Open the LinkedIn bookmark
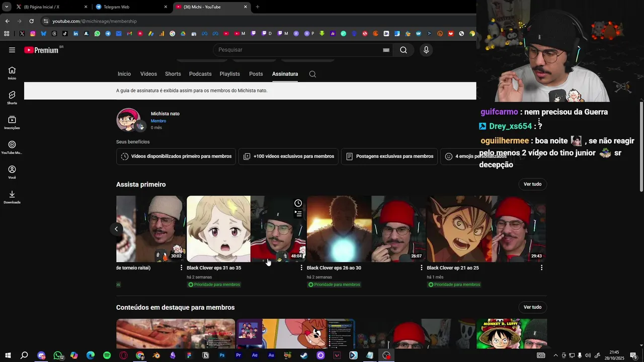The width and height of the screenshot is (644, 362). (75, 34)
